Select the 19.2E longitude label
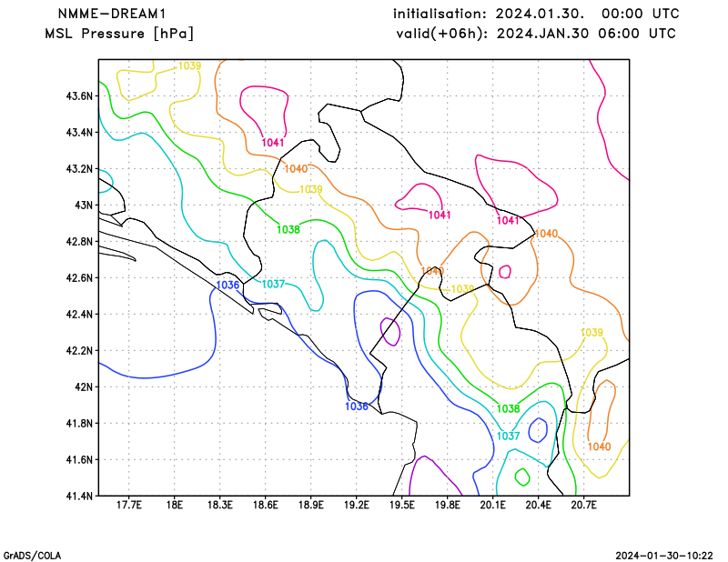Image resolution: width=728 pixels, height=562 pixels. (356, 506)
